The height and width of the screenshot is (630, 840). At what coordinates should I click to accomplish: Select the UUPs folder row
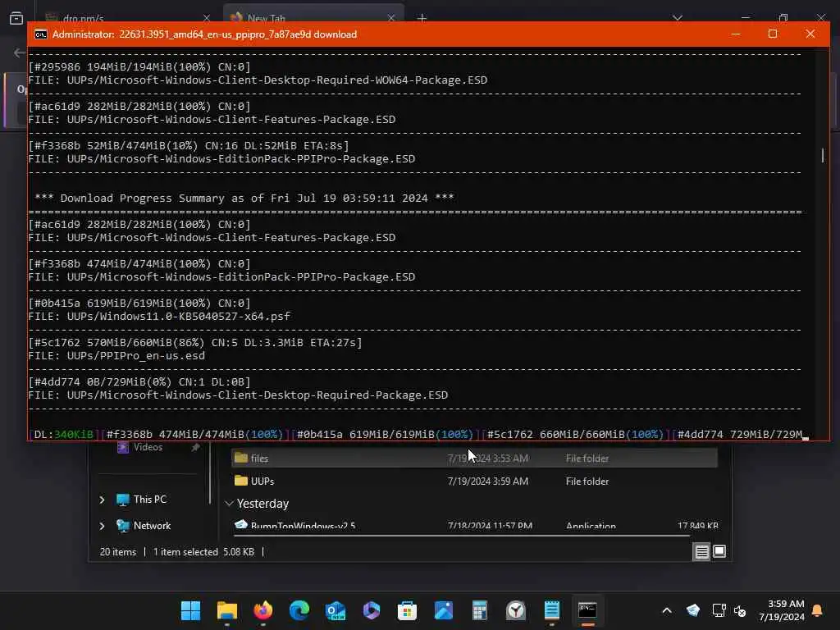tap(474, 481)
